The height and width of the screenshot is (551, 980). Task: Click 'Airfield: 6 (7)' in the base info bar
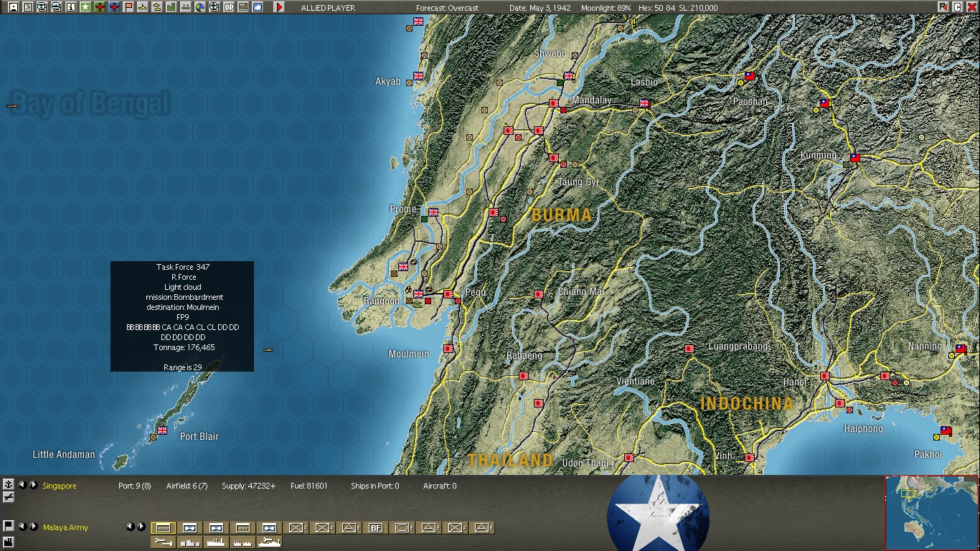(187, 486)
